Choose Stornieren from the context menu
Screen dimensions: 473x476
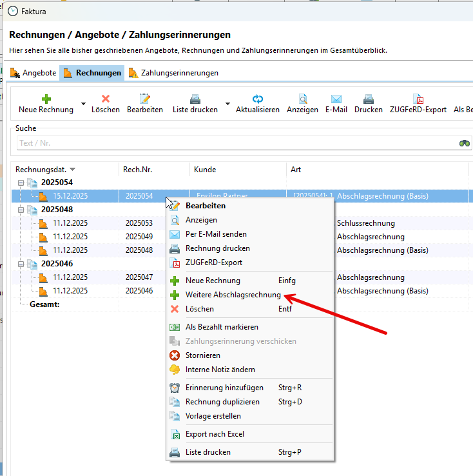(x=202, y=355)
